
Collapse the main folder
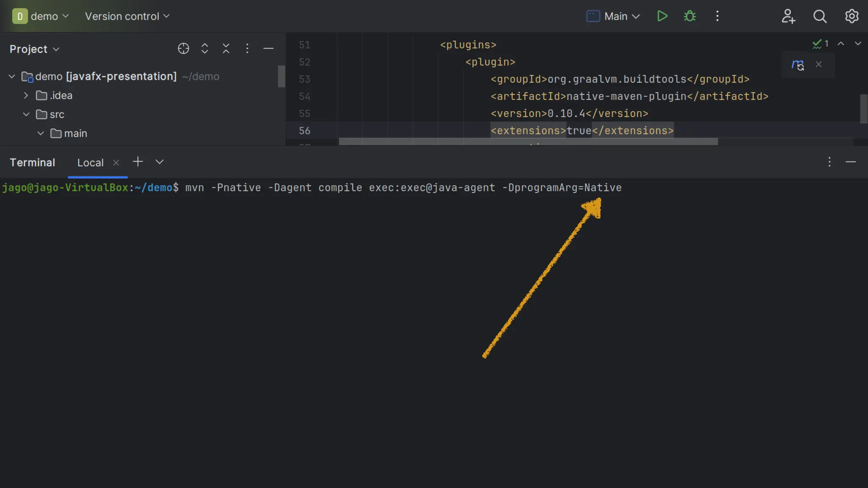(x=41, y=133)
